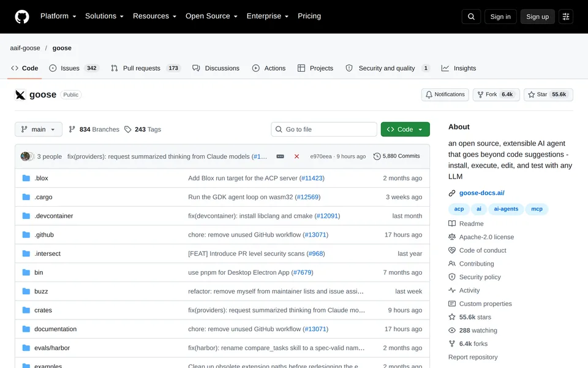Open the Pricing link
This screenshot has height=368, width=588.
click(309, 16)
